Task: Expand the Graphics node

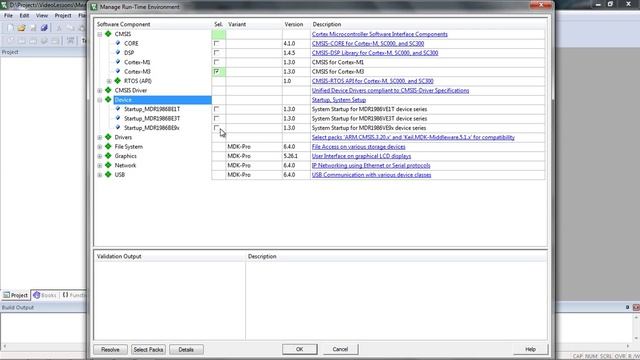Action: click(x=100, y=156)
